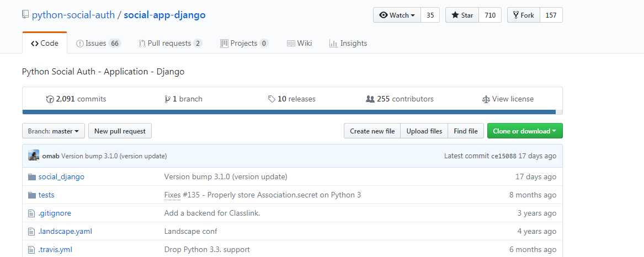Open the 10 releases page
Screen dimensions: 644x257
(x=291, y=99)
